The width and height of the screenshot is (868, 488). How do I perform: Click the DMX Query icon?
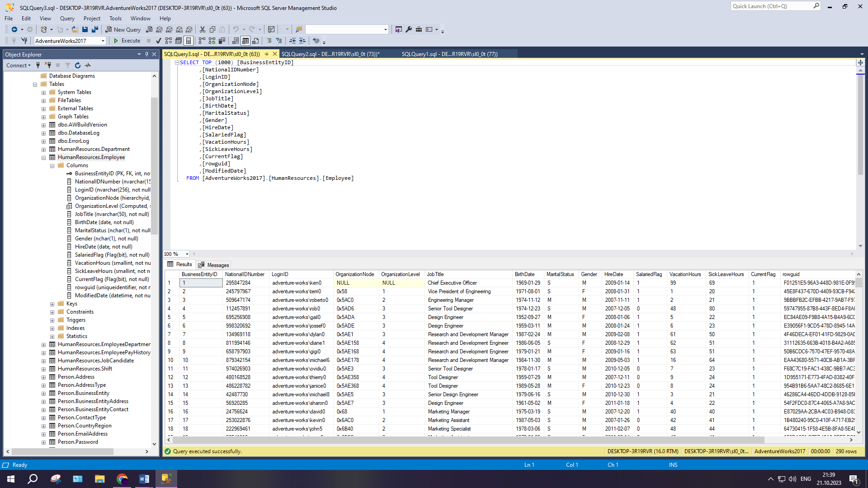[x=169, y=29]
